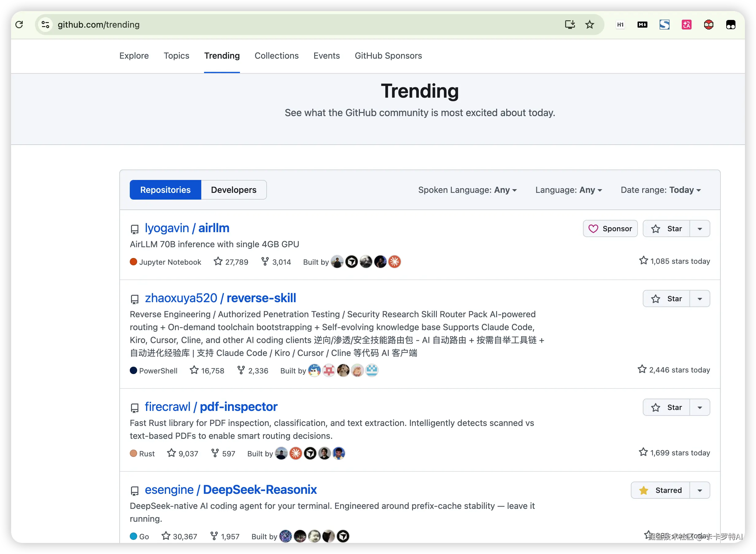Open Date range Today dropdown
Screen dimensions: 756x554
pyautogui.click(x=661, y=190)
